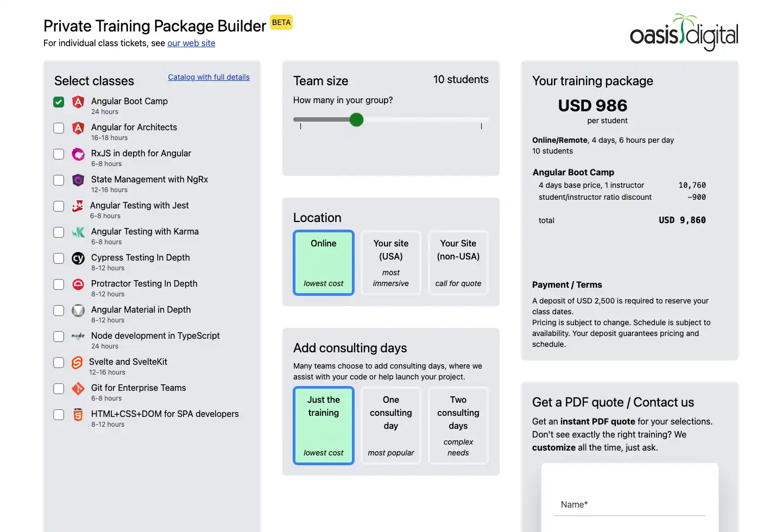Click the RxJS in depth icon

click(78, 154)
